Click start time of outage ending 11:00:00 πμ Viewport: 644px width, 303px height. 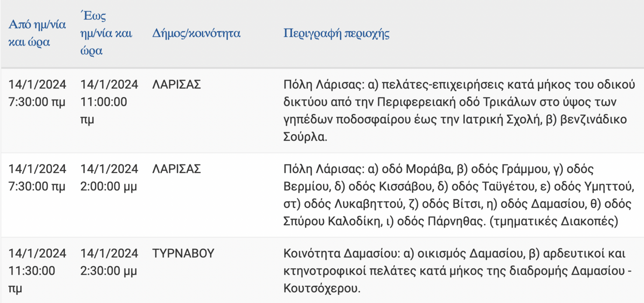pyautogui.click(x=37, y=94)
